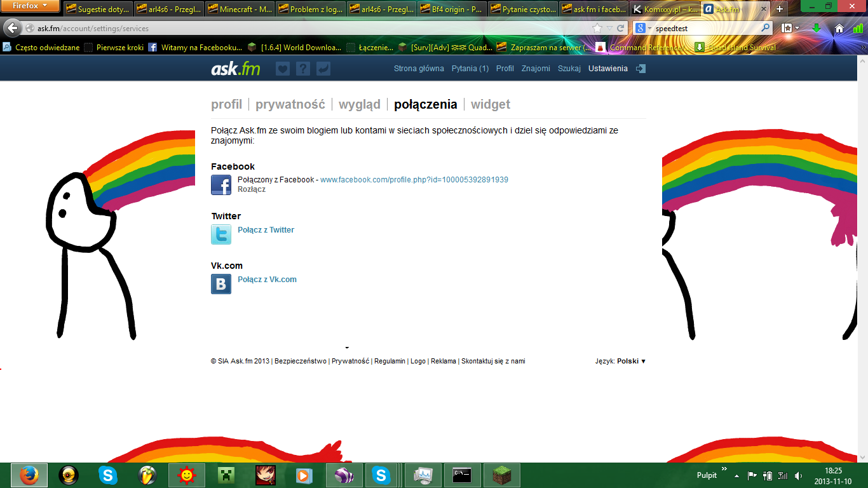Click the volume speaker tray icon
Image resolution: width=868 pixels, height=488 pixels.
[797, 475]
